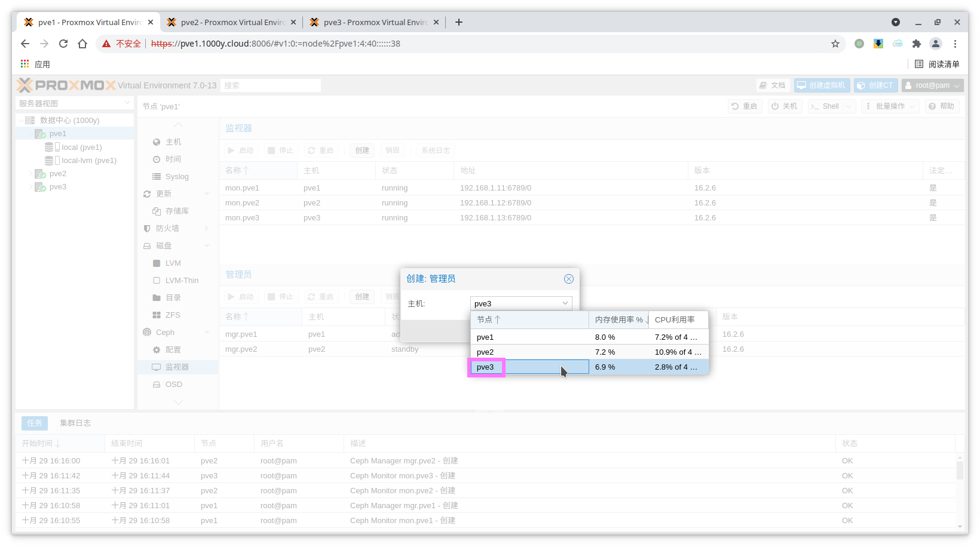Viewport: 980px width, 547px height.
Task: Open a new browser tab
Action: pos(459,22)
